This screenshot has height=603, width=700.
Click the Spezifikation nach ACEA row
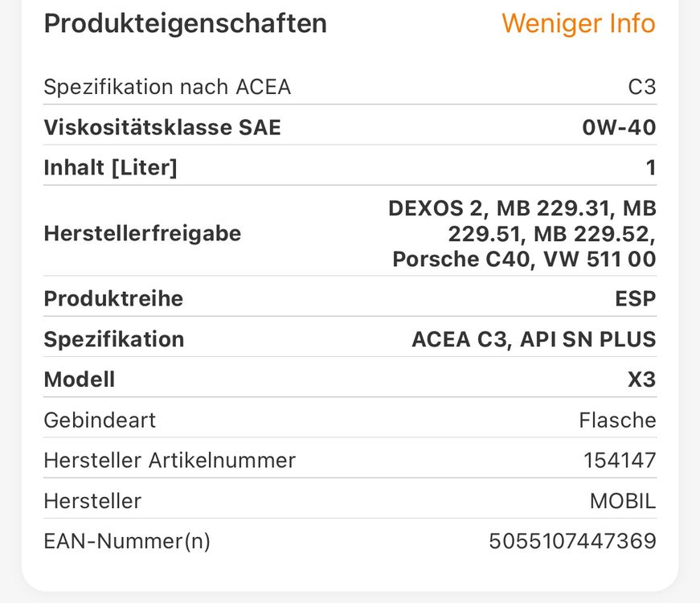(x=166, y=87)
